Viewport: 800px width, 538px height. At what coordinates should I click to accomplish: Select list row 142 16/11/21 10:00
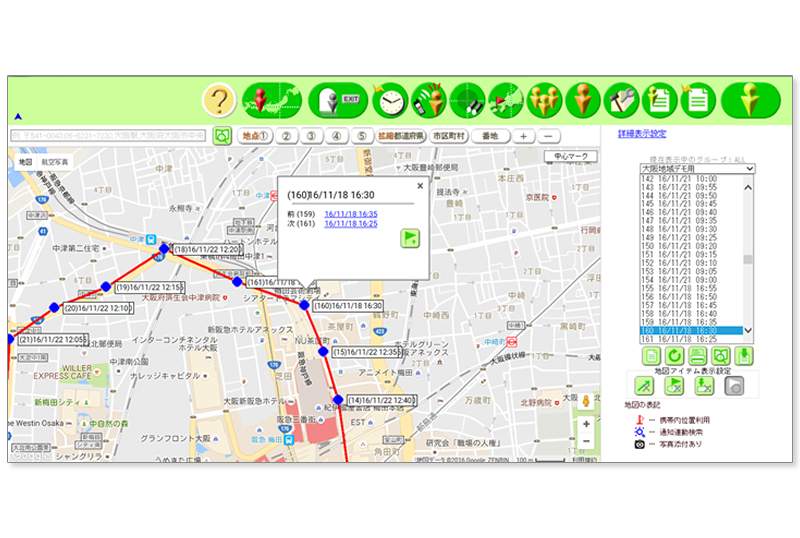click(x=691, y=179)
